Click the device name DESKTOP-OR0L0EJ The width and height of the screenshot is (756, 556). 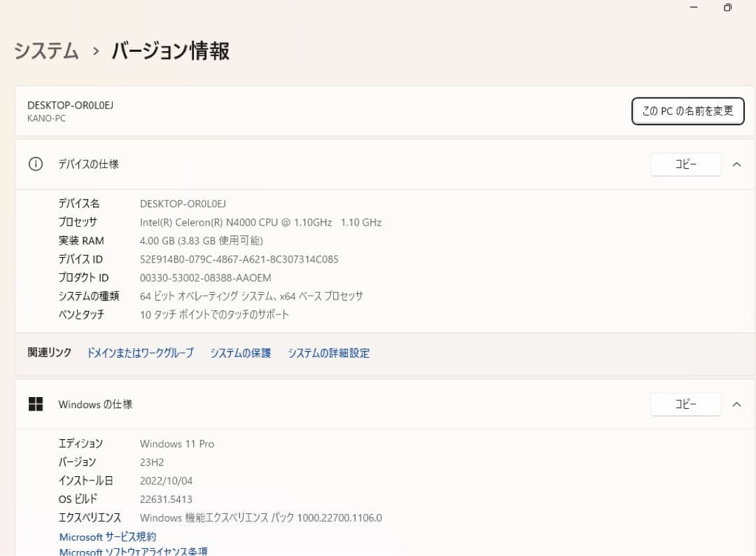coord(70,105)
